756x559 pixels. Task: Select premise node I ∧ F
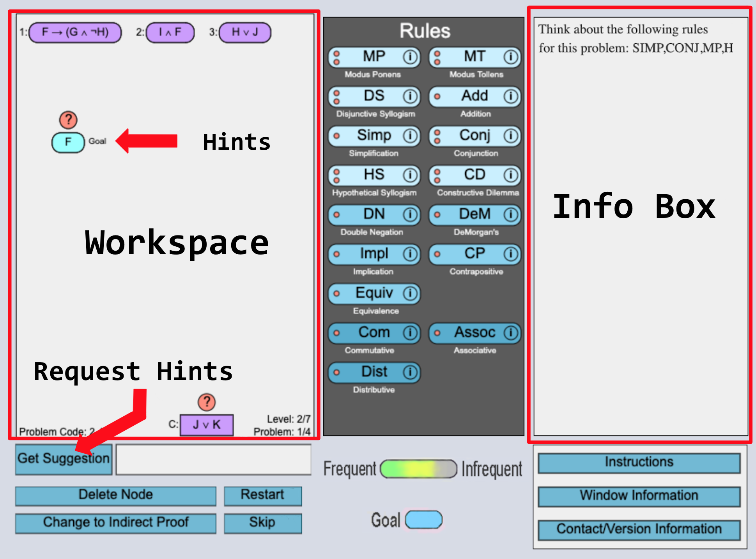pyautogui.click(x=170, y=32)
